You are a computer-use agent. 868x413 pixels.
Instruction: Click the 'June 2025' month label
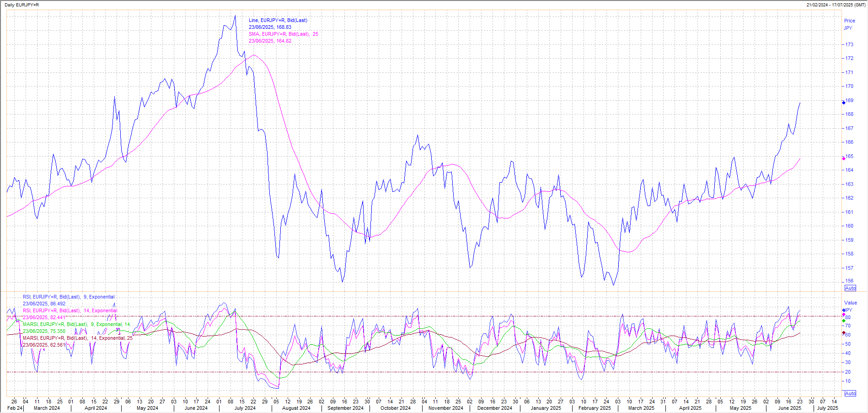pyautogui.click(x=790, y=408)
